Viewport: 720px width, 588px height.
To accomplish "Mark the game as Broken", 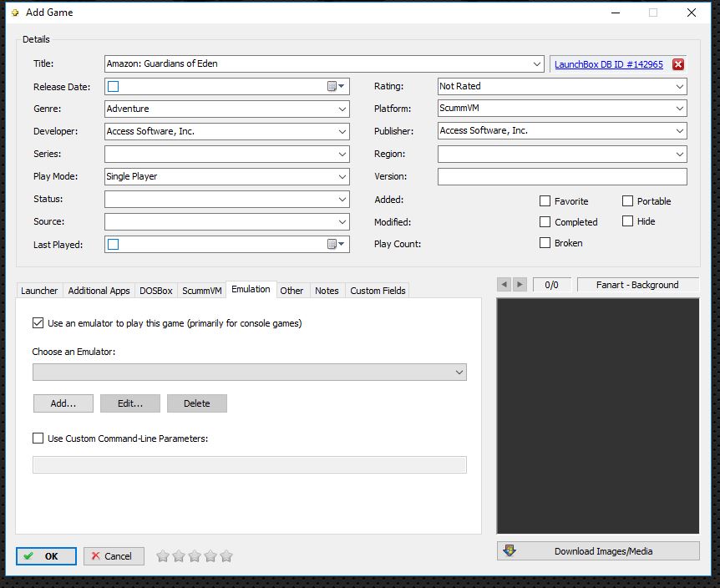I will coord(545,243).
